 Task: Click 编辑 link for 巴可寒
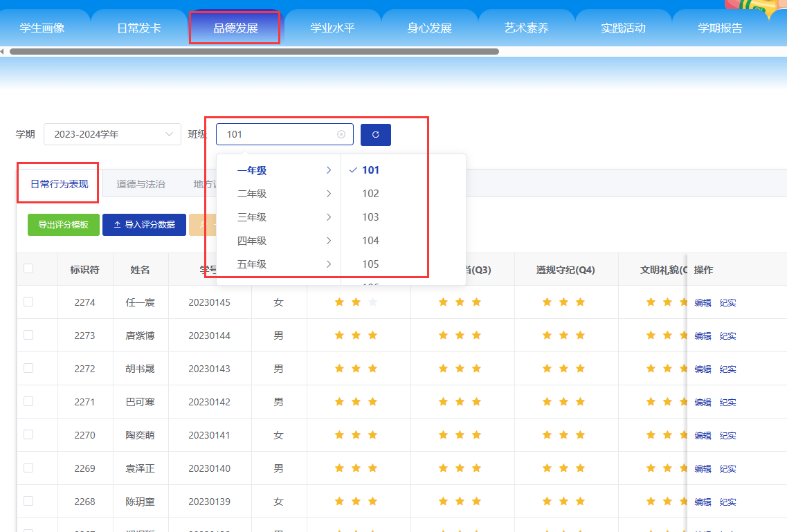tap(703, 402)
